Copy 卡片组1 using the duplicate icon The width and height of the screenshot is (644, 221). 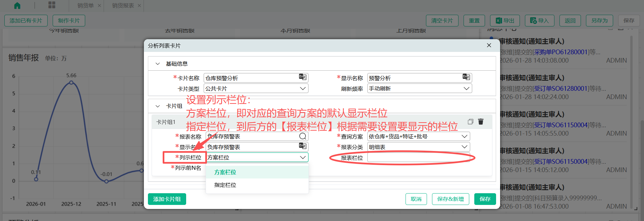pos(470,122)
